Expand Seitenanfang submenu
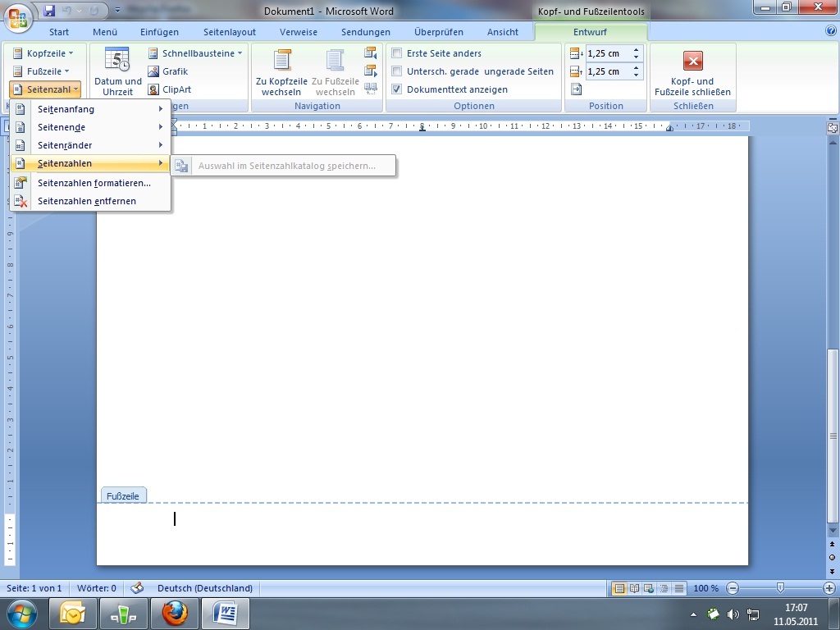The width and height of the screenshot is (840, 630). pyautogui.click(x=90, y=109)
